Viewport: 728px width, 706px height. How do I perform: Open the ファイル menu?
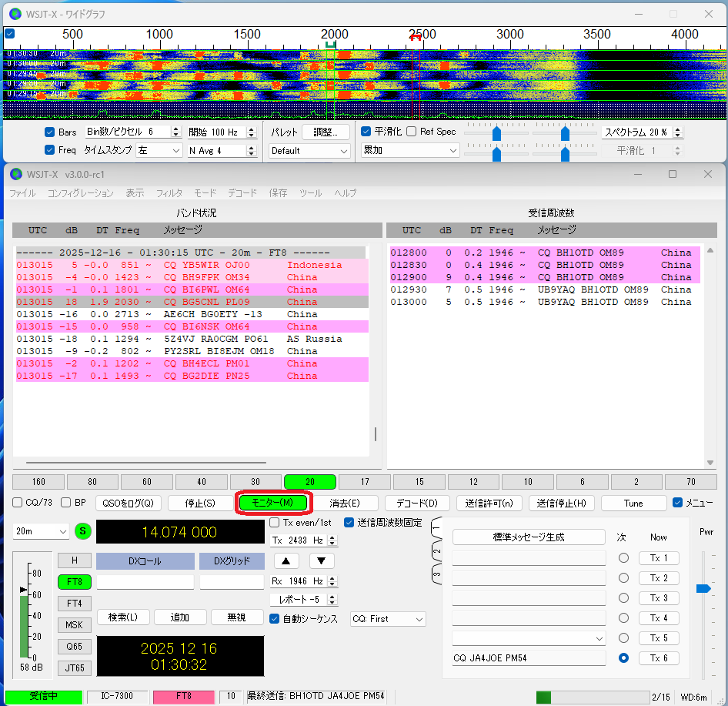(x=22, y=193)
